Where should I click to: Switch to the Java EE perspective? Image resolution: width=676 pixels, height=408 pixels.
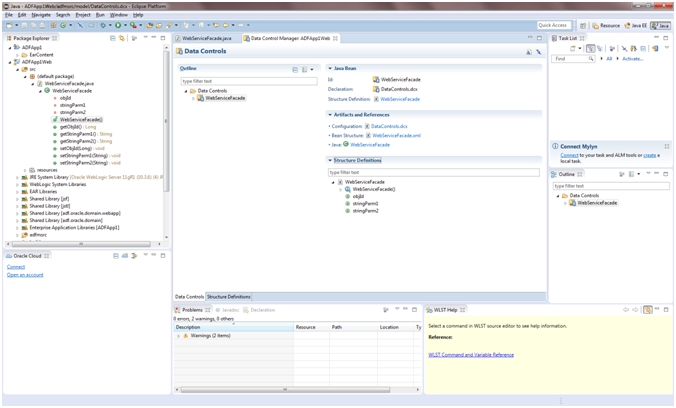point(635,25)
